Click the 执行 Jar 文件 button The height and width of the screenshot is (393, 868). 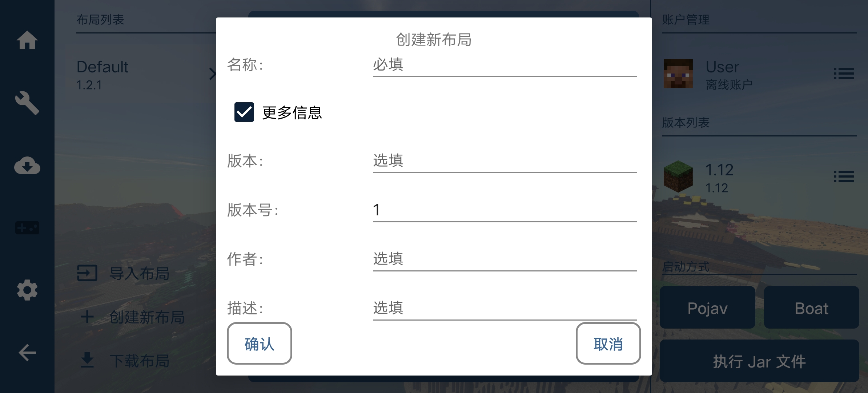coord(759,361)
